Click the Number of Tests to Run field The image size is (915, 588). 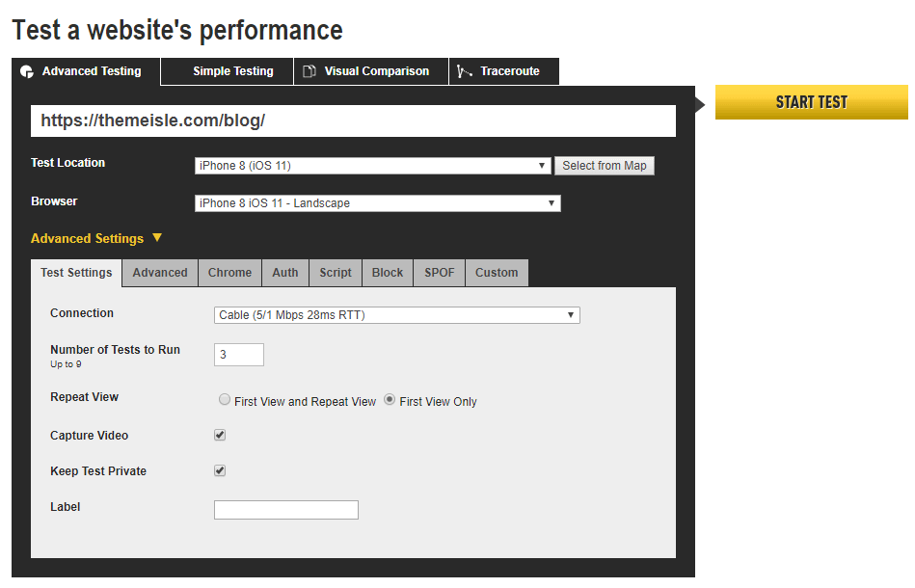[x=239, y=355]
